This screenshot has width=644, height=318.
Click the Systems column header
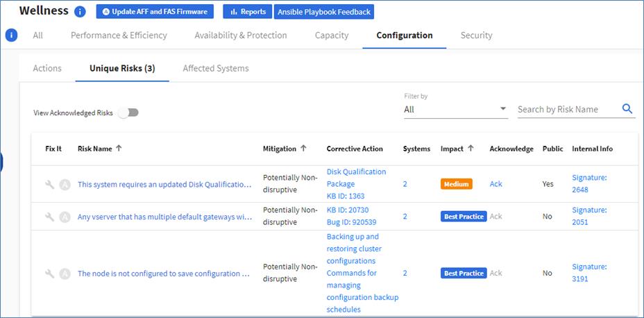416,149
